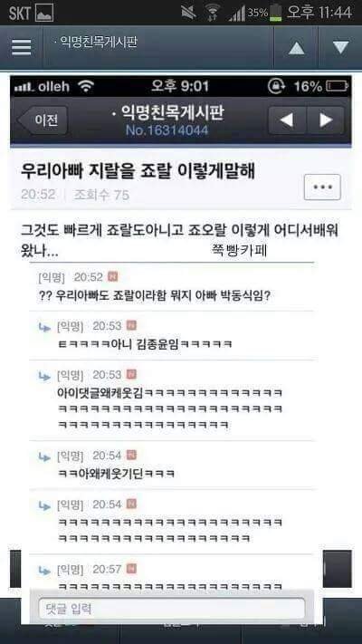Go to previous post with left arrow
The image size is (362, 644).
coord(287,120)
